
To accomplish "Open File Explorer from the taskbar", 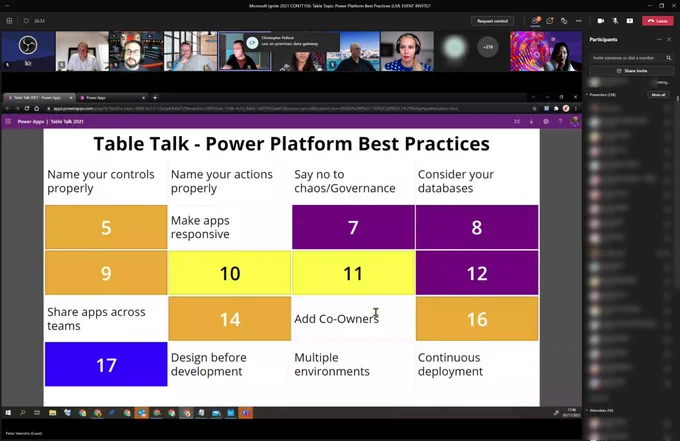I will 52,413.
